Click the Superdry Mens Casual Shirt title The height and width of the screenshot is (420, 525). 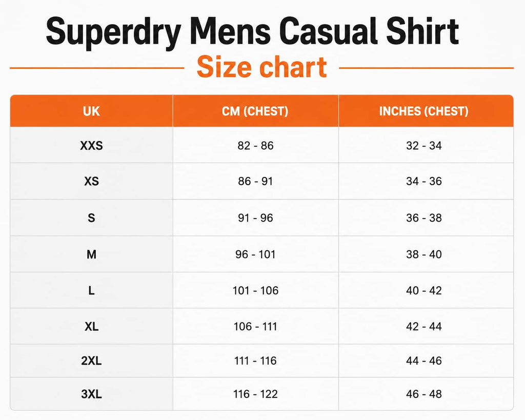(x=252, y=32)
